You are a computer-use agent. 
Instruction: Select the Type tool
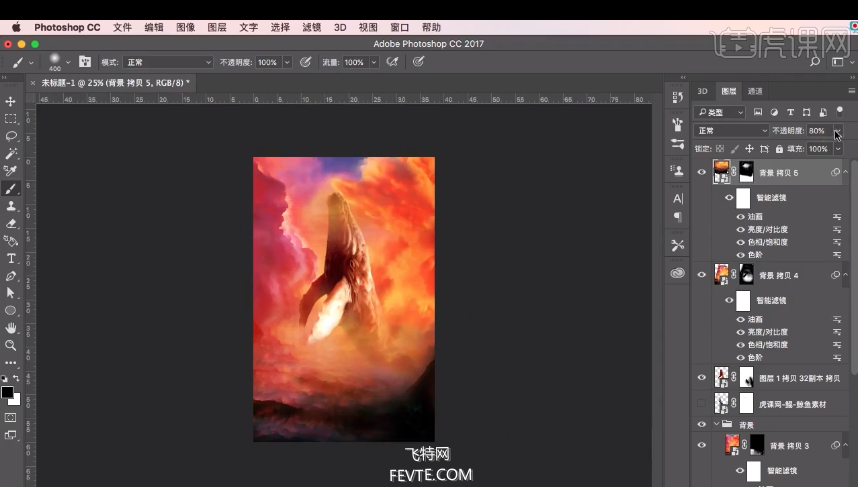tap(10, 258)
